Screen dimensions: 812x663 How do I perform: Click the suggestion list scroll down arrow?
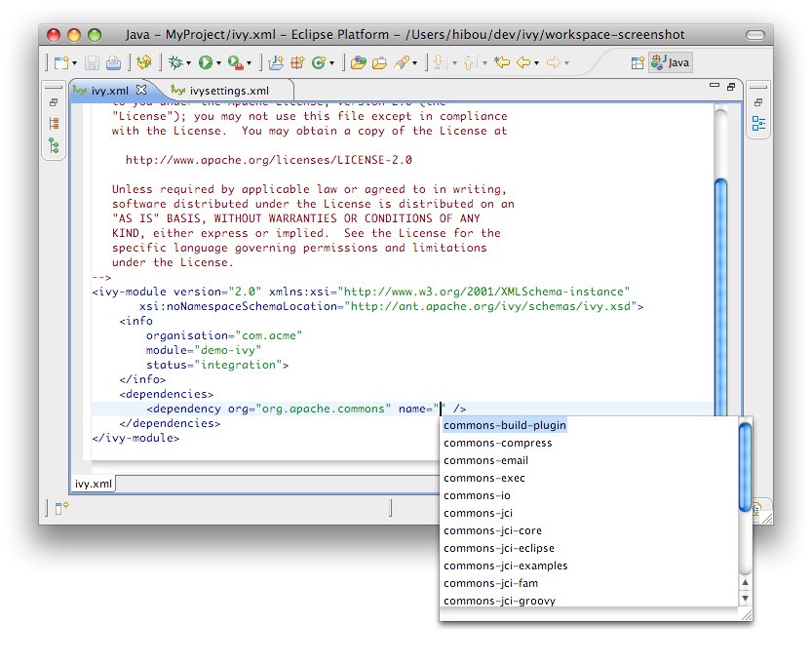point(745,598)
